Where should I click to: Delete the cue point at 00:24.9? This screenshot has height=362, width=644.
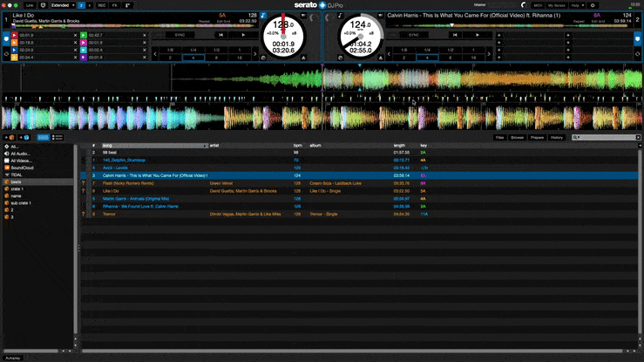click(x=75, y=50)
